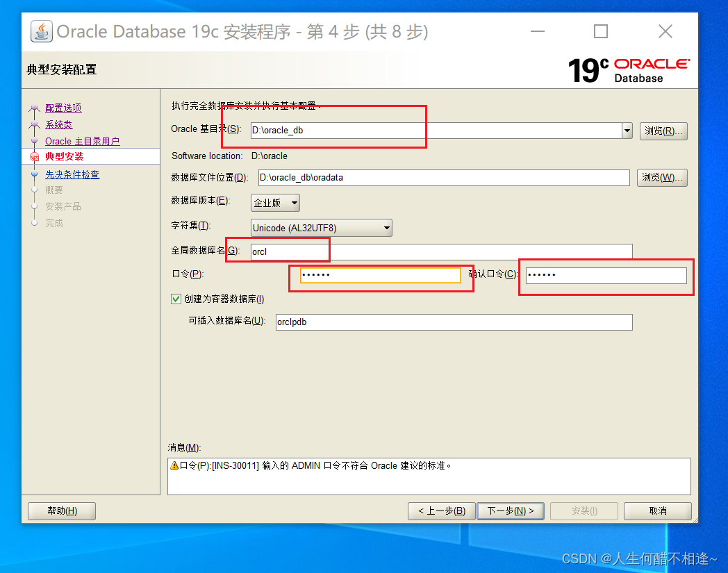
Task: Open the 系统类 step link
Action: (59, 124)
